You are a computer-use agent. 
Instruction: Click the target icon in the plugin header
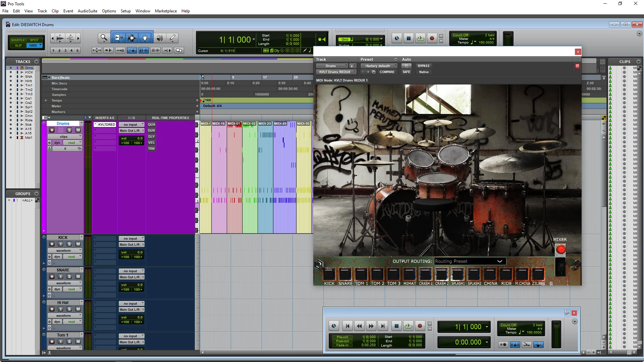pyautogui.click(x=577, y=66)
